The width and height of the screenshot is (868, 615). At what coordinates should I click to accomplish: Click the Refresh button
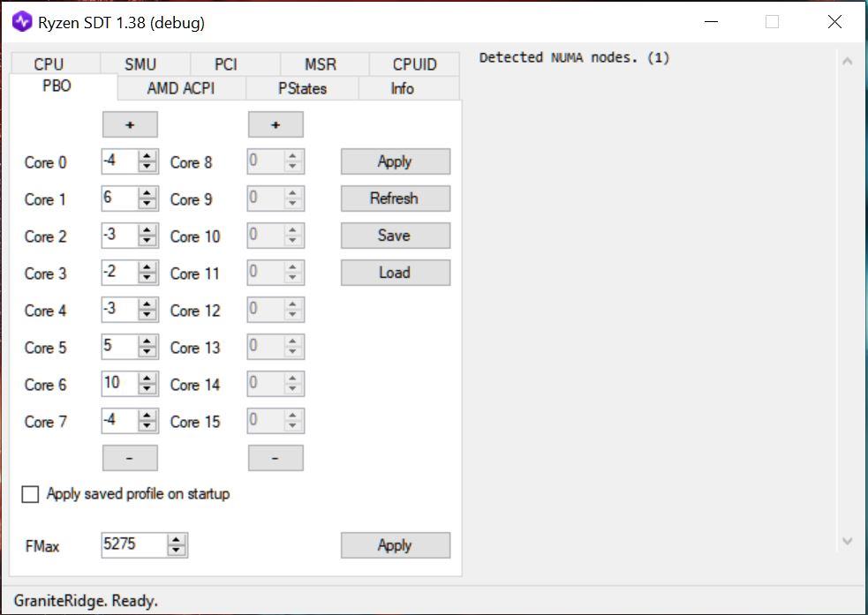396,199
